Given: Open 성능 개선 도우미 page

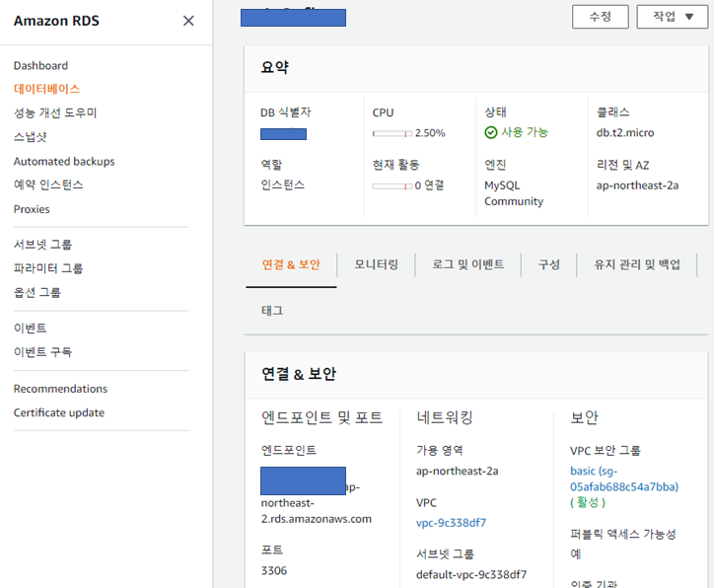Looking at the screenshot, I should pos(55,112).
